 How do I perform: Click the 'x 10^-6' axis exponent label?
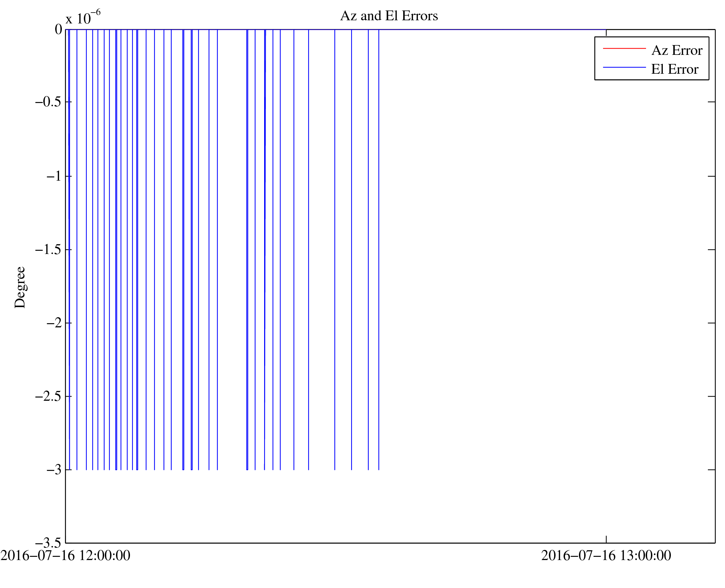[x=83, y=17]
